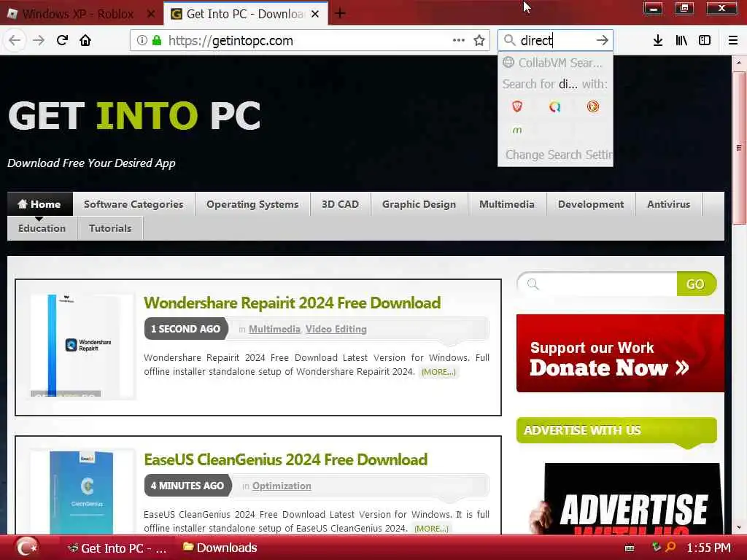Open the Multimedia tag link under Repairit
Image resolution: width=747 pixels, height=560 pixels.
click(274, 329)
